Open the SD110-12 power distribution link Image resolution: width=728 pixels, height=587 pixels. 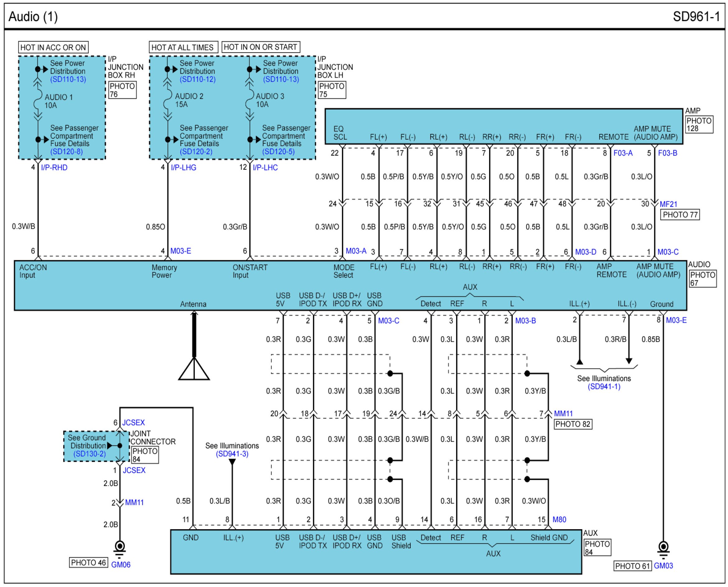pos(198,79)
